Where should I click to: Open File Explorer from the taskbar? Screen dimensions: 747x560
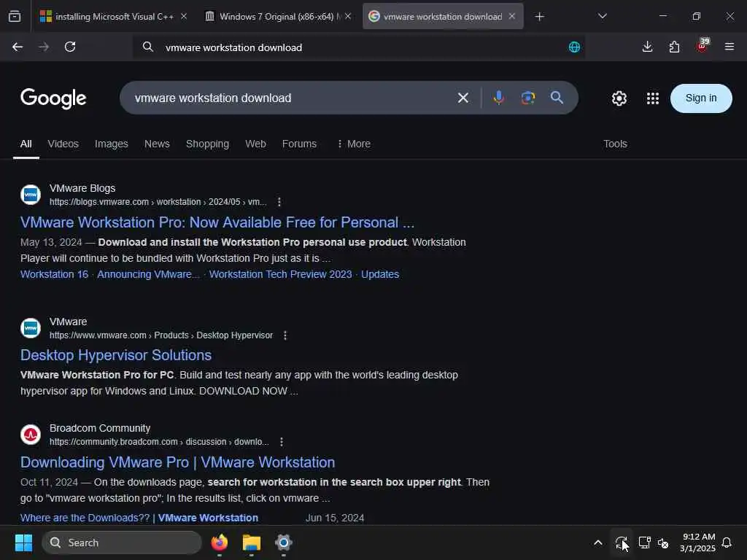click(252, 542)
